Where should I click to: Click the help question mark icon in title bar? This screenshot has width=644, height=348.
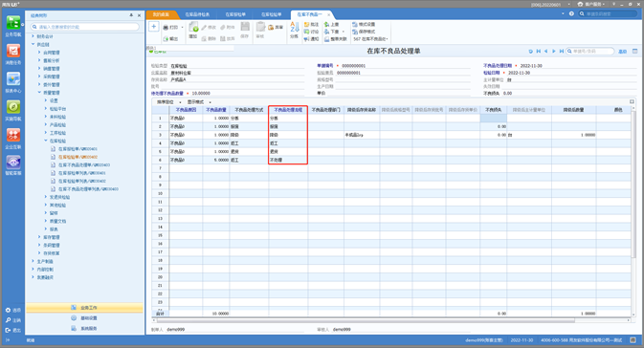[571, 13]
